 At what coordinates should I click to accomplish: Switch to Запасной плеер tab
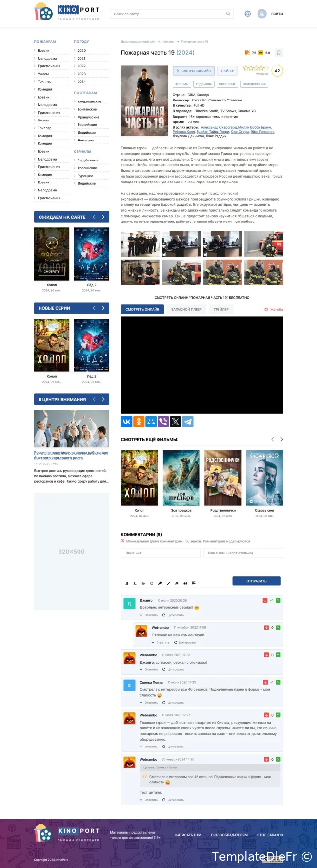pos(186,309)
